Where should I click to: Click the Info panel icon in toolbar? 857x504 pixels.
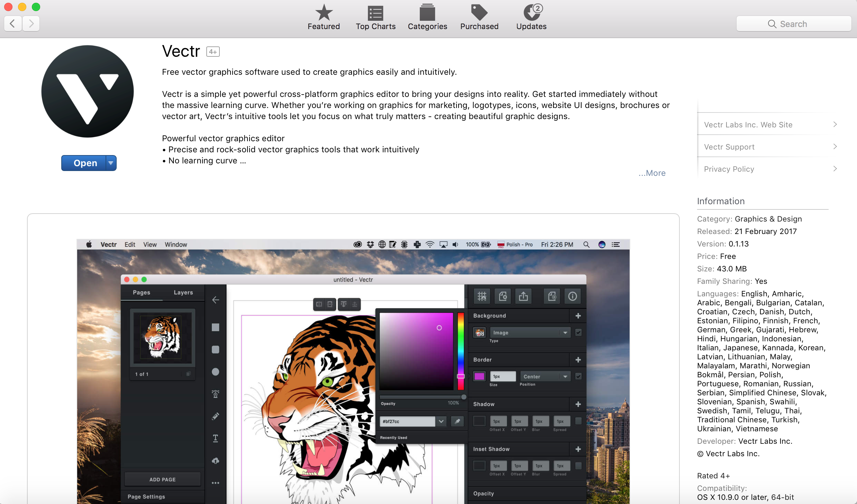(573, 296)
